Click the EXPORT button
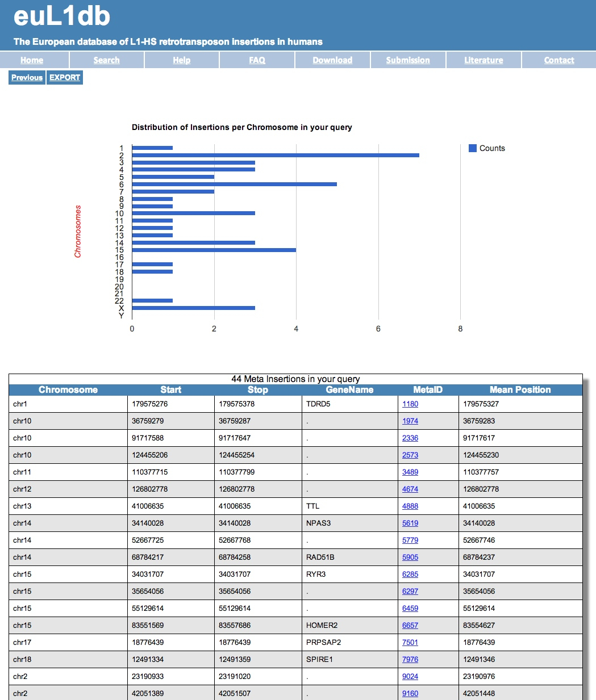This screenshot has width=596, height=700. click(65, 78)
